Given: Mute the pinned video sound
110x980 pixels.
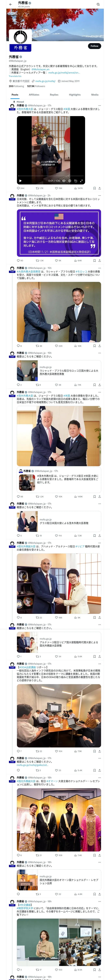Looking at the screenshot, I should (64, 181).
